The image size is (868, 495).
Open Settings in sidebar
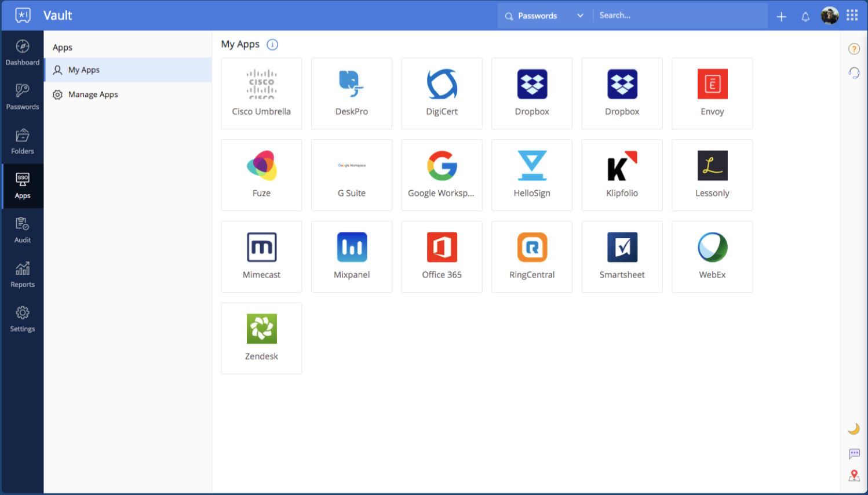click(23, 319)
